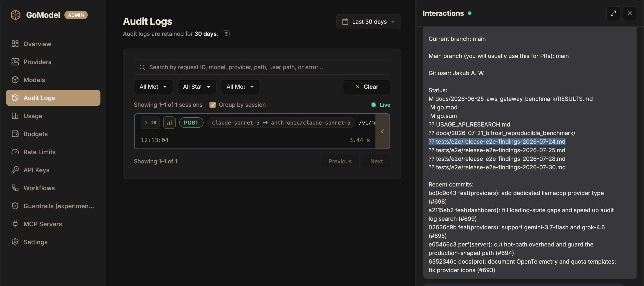Click the RESULTS.md benchmark status line
The image size is (644, 286).
click(x=511, y=99)
